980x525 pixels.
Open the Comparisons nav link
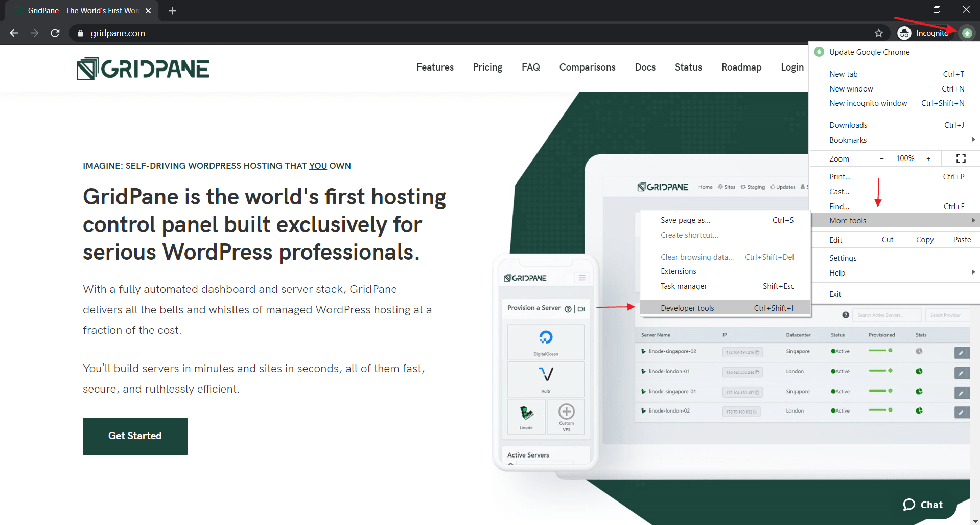pos(587,67)
